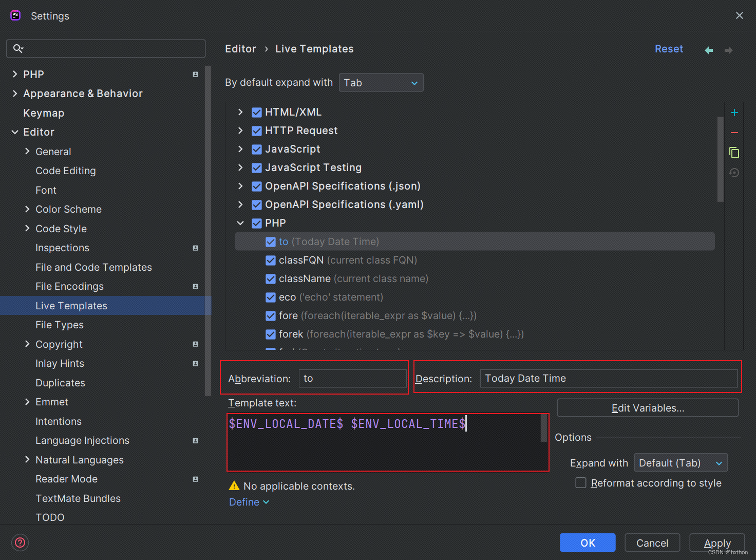Click the Edit Variables button

pyautogui.click(x=648, y=408)
